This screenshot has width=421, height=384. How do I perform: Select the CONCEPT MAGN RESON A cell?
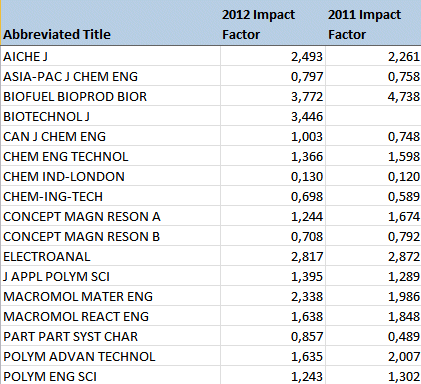click(x=110, y=216)
